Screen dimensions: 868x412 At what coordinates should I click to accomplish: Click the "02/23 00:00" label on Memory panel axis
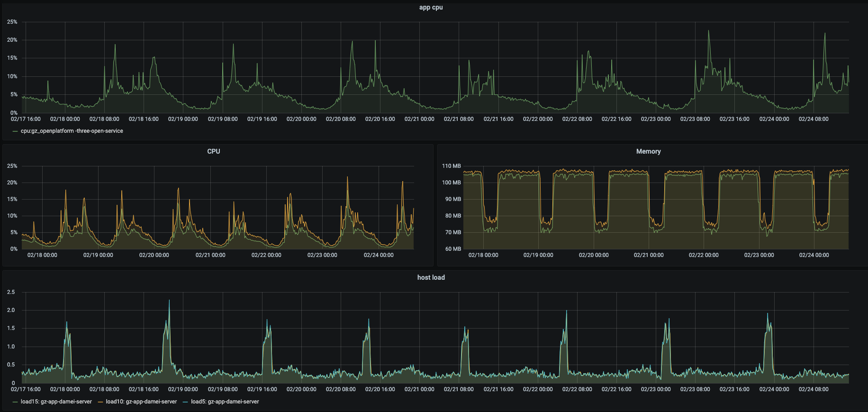759,255
